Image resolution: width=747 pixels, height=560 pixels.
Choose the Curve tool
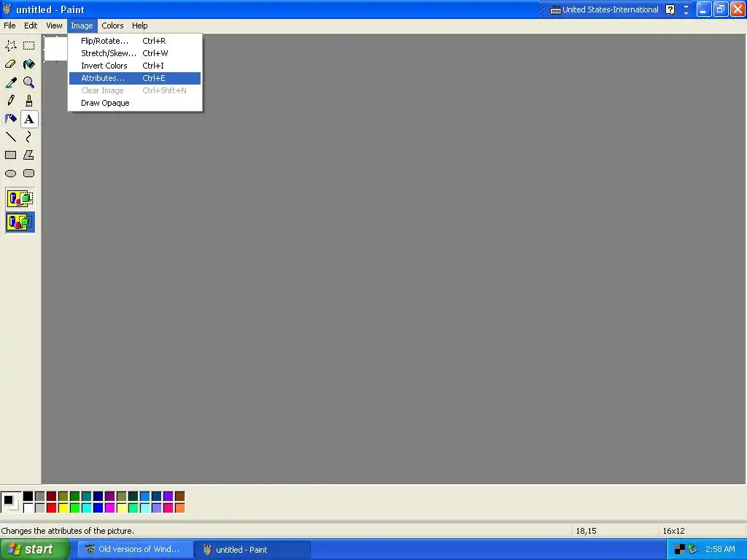[x=29, y=137]
